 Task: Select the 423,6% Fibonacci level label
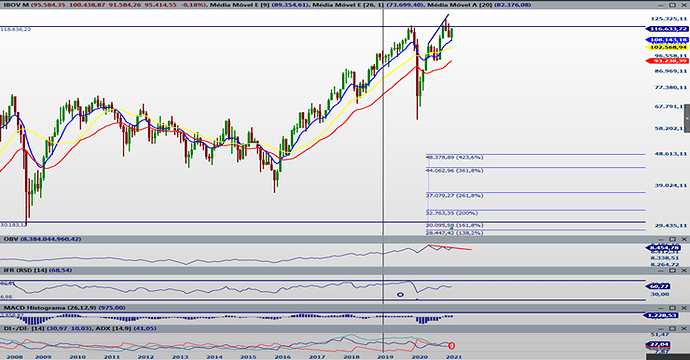(x=455, y=157)
